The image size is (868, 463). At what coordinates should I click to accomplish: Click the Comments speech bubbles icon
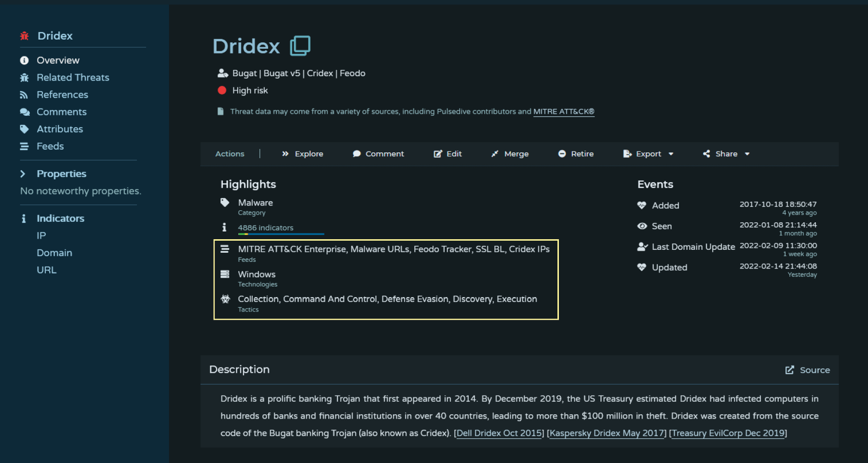pyautogui.click(x=25, y=112)
